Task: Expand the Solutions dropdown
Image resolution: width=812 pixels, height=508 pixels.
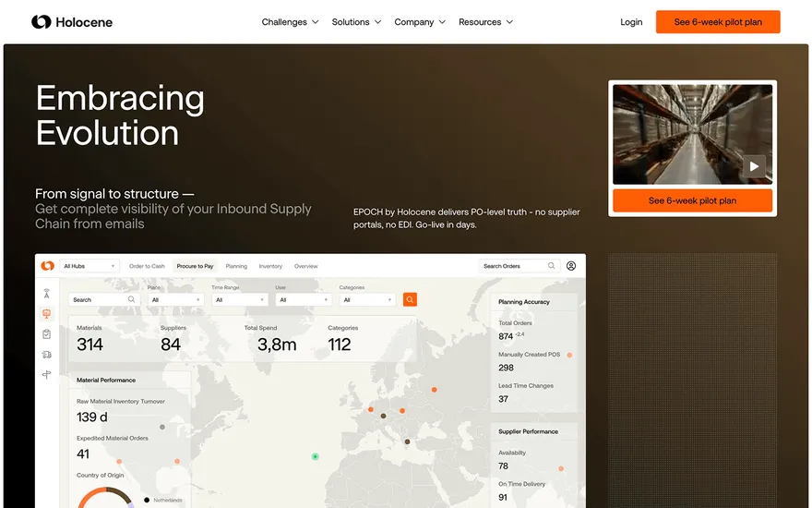Action: pos(356,22)
